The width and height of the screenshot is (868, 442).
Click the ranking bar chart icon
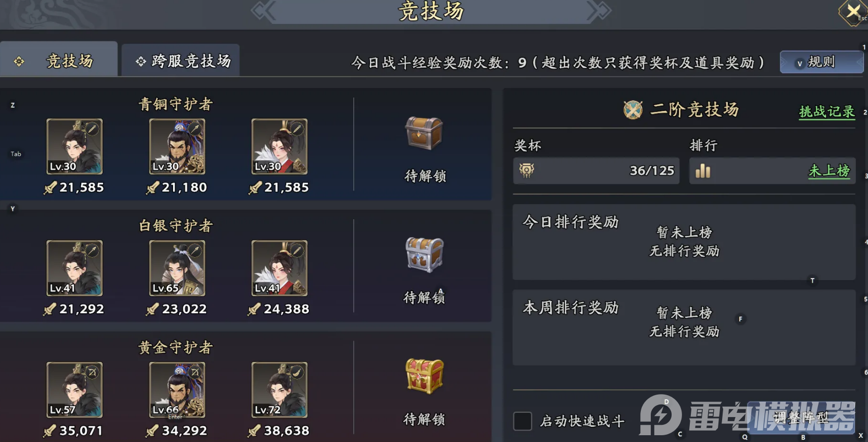click(x=703, y=171)
